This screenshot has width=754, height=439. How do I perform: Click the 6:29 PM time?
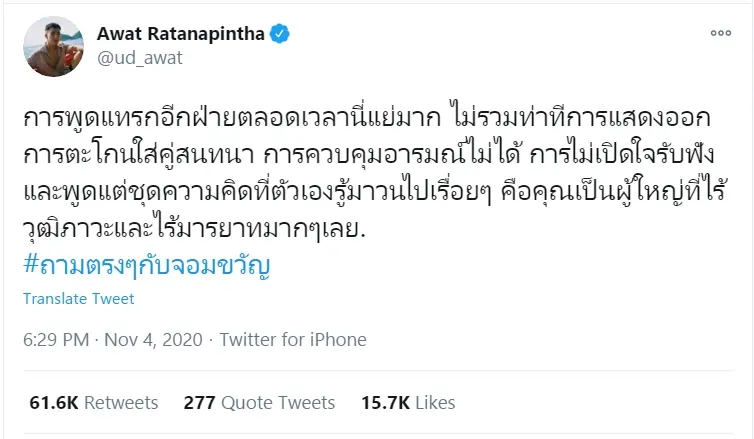[54, 340]
